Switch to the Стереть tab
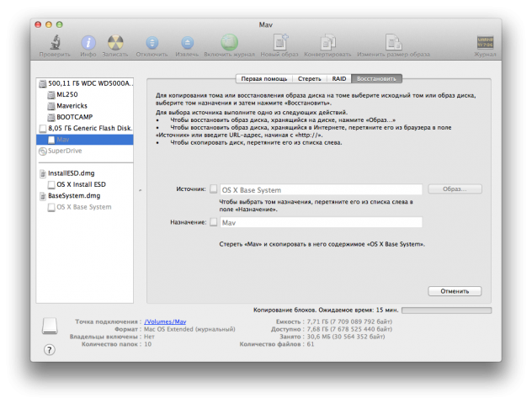This screenshot has height=404, width=532. (309, 78)
